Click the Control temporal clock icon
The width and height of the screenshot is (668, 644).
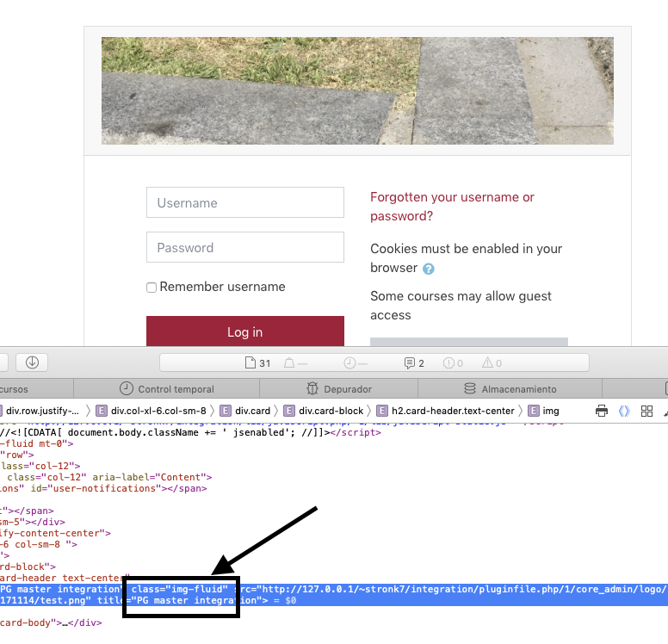[126, 388]
